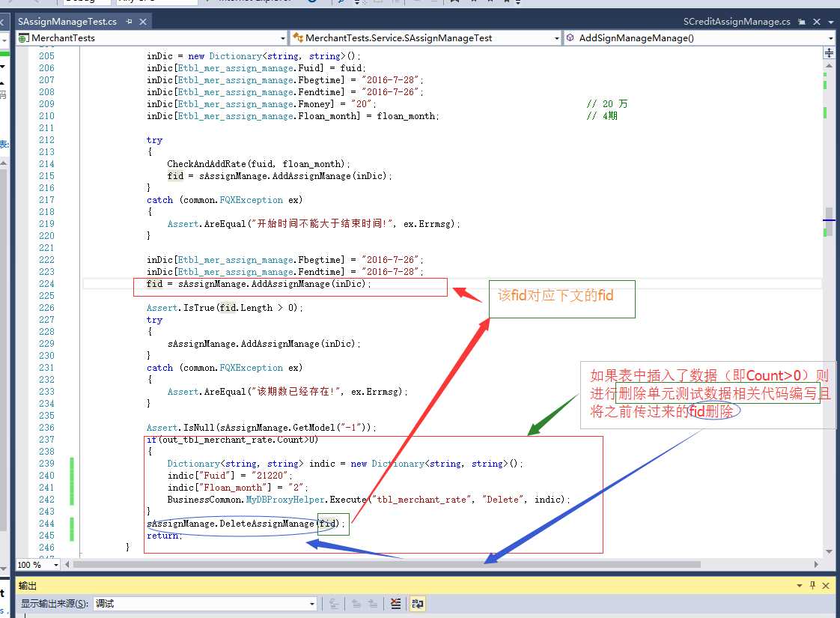Close the SAssignManageTest.cs tab
This screenshot has width=840, height=618.
click(143, 22)
